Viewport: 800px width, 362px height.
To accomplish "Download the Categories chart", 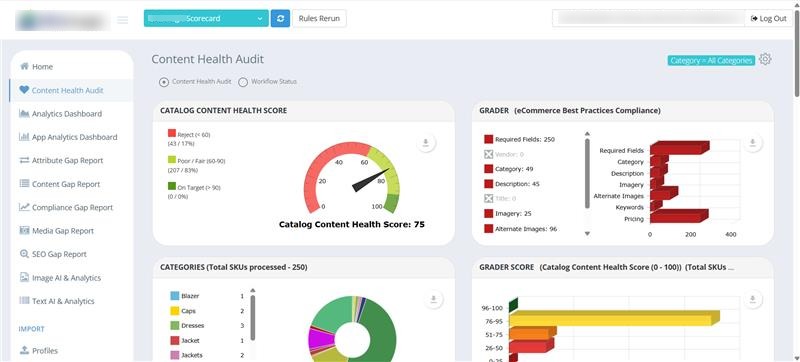I will tap(433, 299).
